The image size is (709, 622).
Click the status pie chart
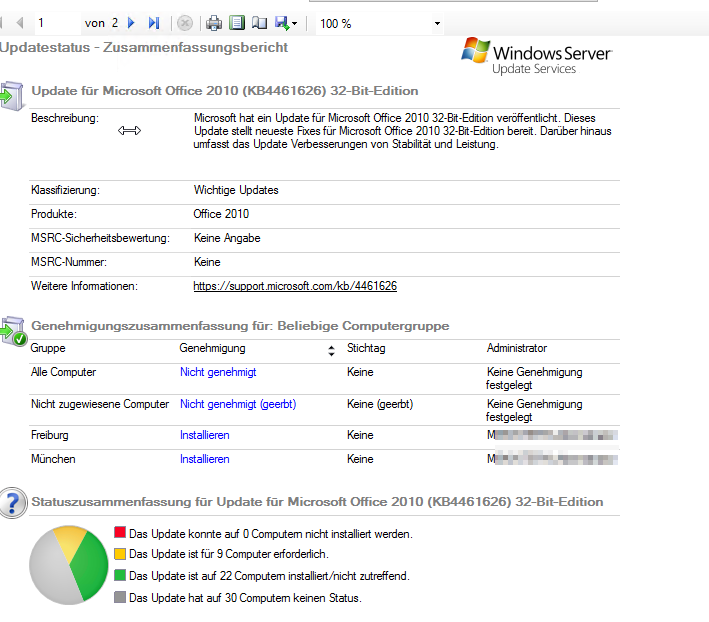[69, 565]
